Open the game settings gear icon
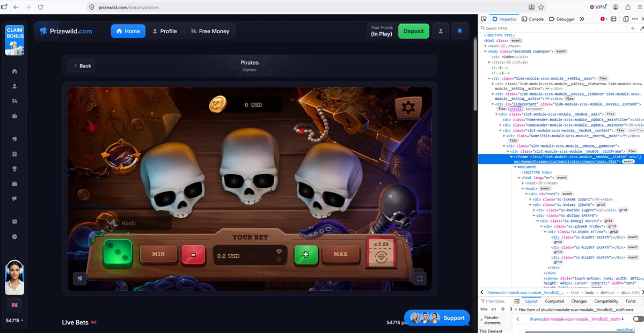Viewport: 644px width, 333px height. coord(408,107)
